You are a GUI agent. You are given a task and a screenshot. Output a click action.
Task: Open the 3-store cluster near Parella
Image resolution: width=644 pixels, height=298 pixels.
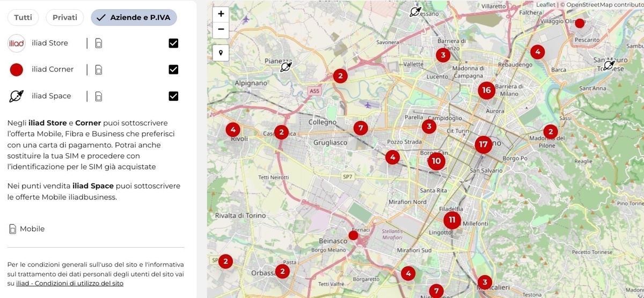pos(428,126)
